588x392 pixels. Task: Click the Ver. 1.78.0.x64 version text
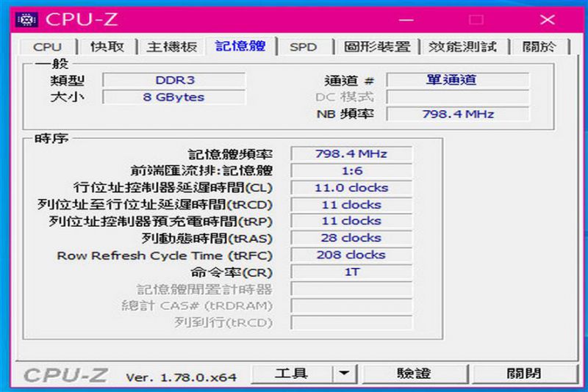click(181, 377)
